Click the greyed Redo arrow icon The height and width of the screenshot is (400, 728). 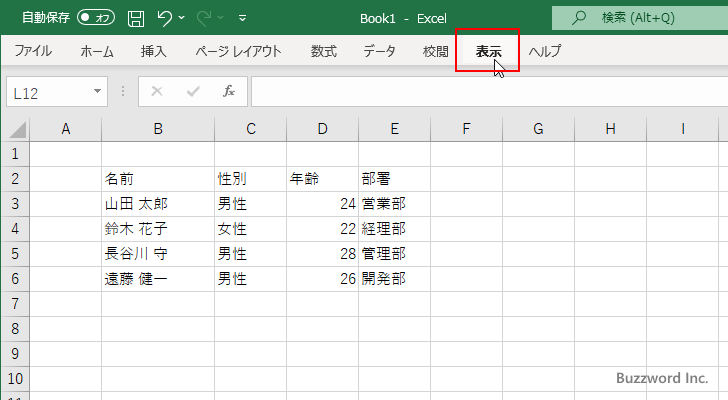[204, 18]
